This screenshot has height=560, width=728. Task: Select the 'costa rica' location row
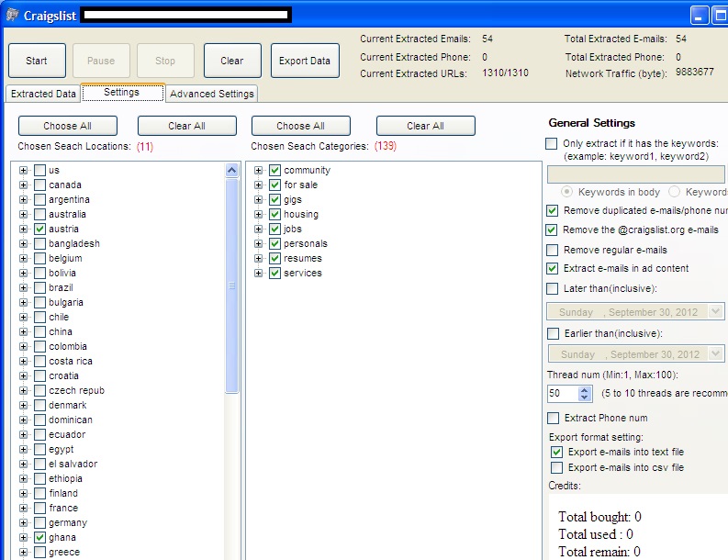(x=71, y=362)
